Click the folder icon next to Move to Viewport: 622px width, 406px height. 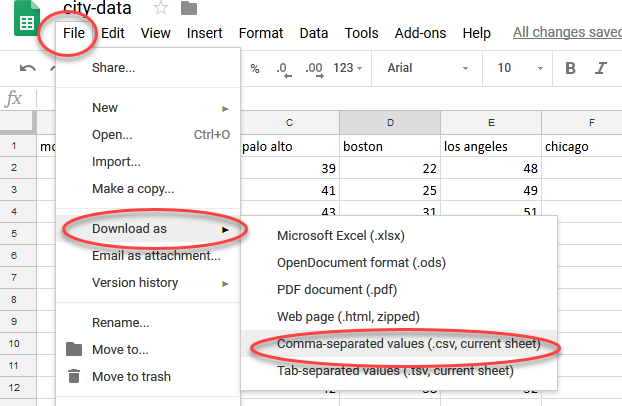point(74,349)
